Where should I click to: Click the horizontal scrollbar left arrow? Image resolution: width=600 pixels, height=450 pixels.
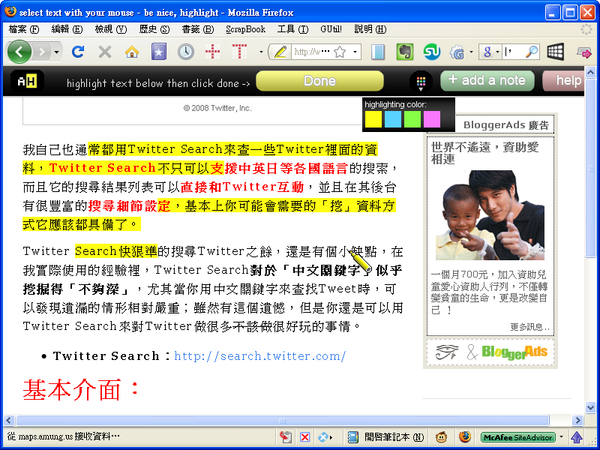(x=9, y=420)
